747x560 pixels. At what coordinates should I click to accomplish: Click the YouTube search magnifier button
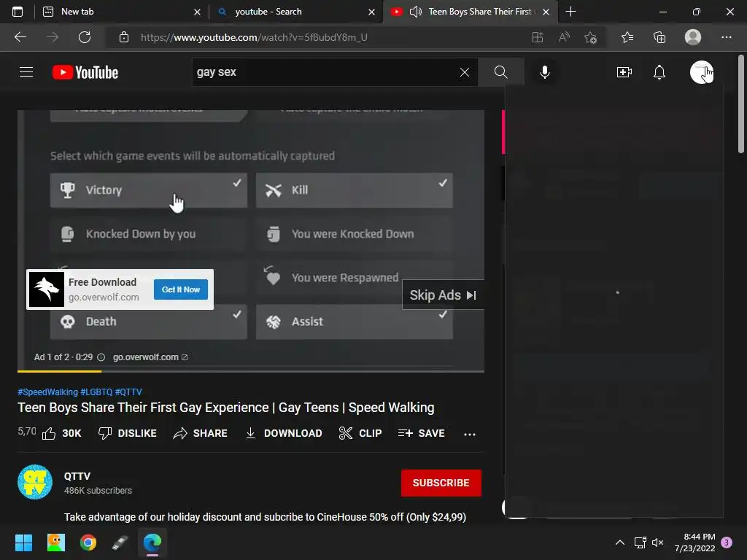coord(500,72)
